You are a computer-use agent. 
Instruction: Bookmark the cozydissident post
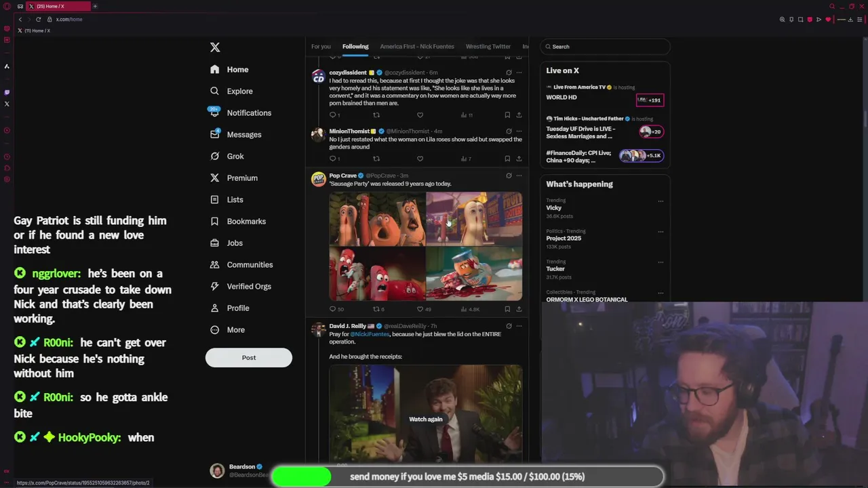pos(507,115)
